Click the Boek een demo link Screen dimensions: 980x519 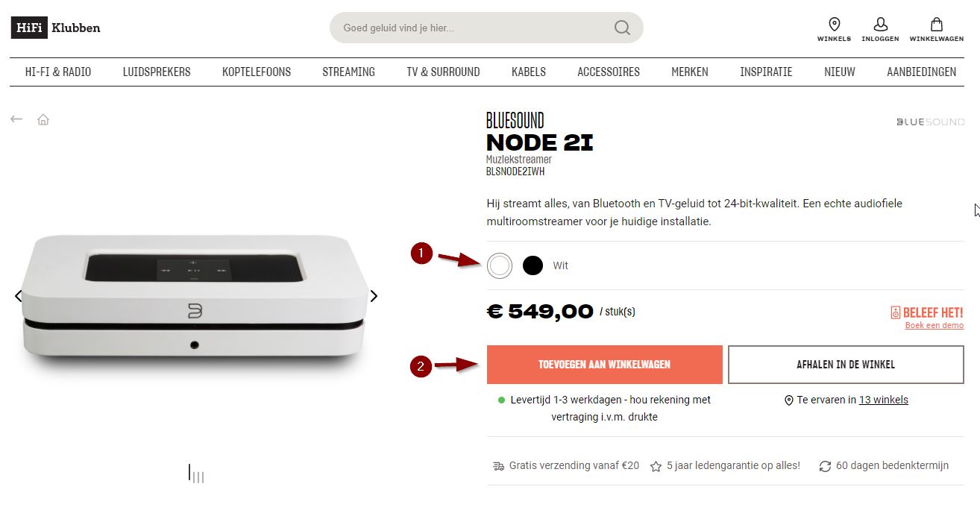(x=934, y=325)
